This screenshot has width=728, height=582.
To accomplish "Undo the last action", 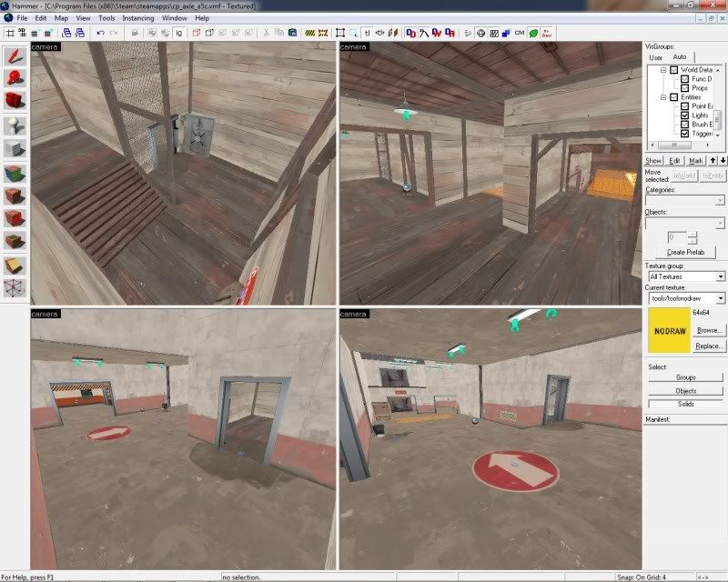I will (x=100, y=33).
